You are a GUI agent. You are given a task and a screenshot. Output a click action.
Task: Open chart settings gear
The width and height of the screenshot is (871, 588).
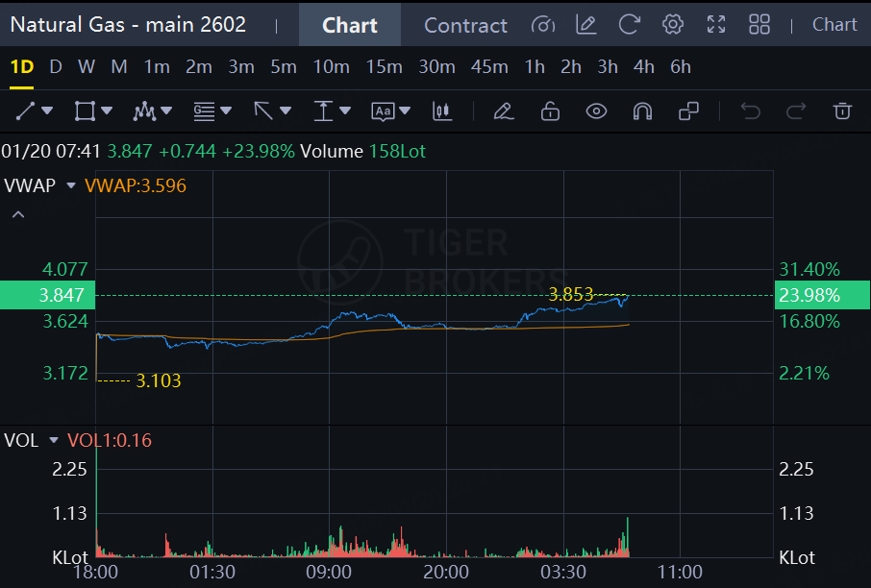(673, 25)
